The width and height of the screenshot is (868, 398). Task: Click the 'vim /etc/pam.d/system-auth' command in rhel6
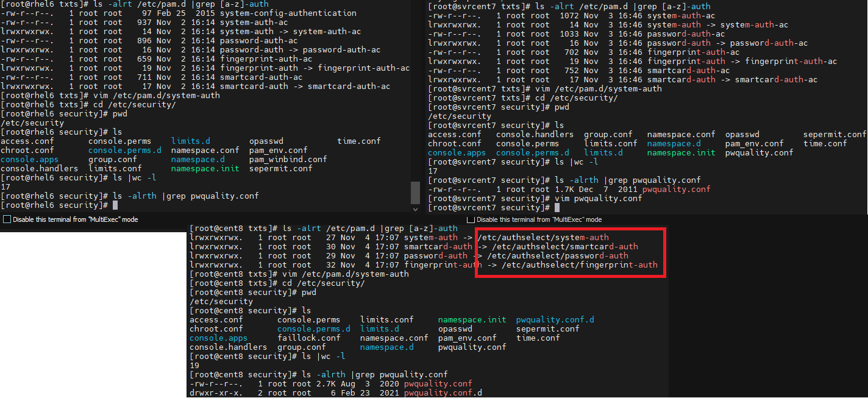(157, 95)
